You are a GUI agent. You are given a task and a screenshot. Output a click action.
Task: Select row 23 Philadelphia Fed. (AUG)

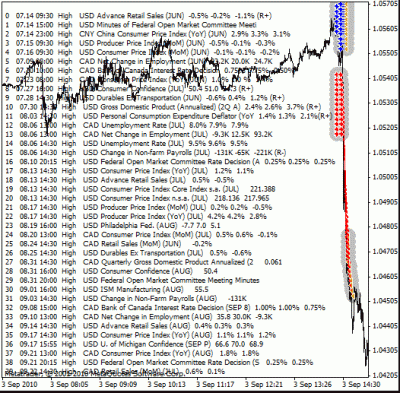point(113,226)
